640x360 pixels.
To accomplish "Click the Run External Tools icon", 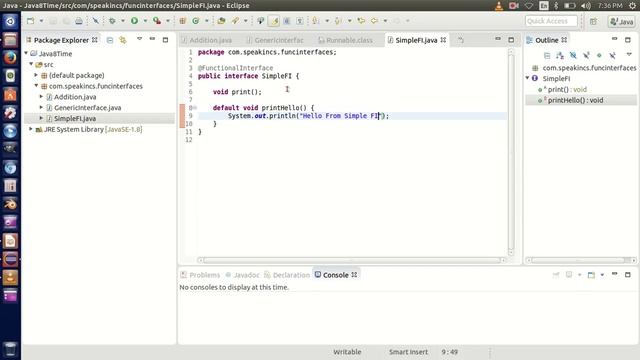I will 157,21.
